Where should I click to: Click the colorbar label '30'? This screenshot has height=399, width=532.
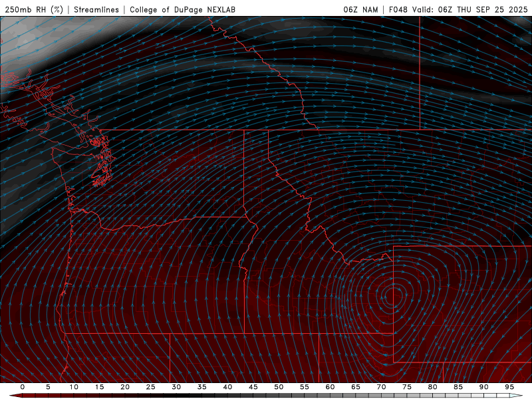click(x=176, y=387)
